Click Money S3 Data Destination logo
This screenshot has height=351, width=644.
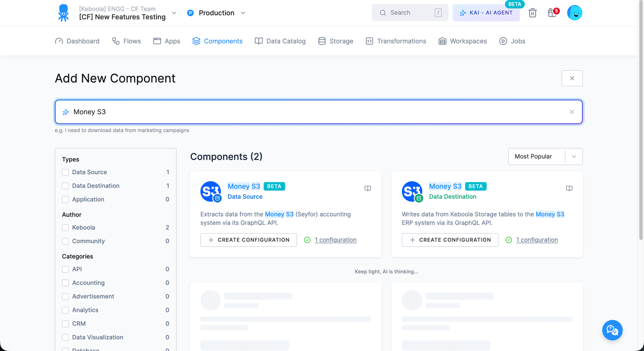click(412, 192)
